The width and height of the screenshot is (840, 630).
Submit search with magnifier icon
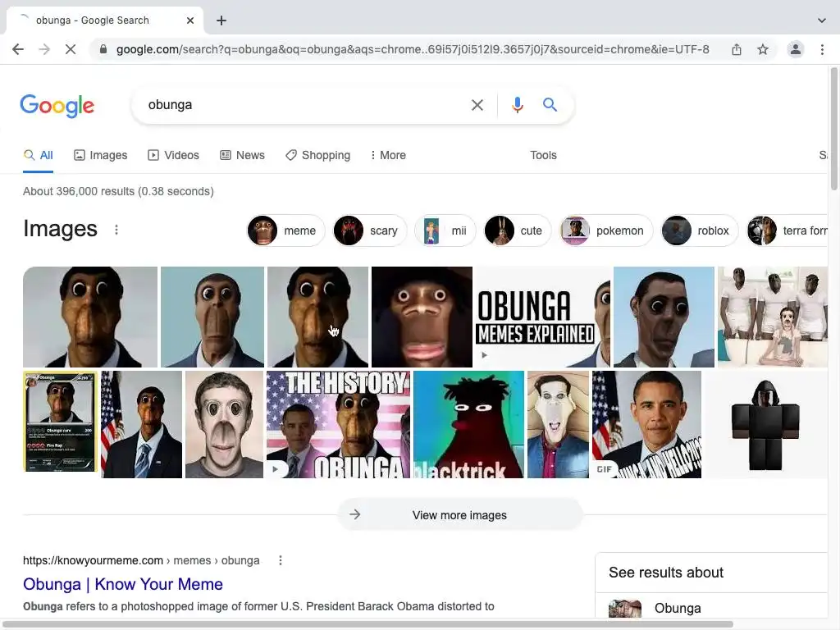pyautogui.click(x=550, y=104)
